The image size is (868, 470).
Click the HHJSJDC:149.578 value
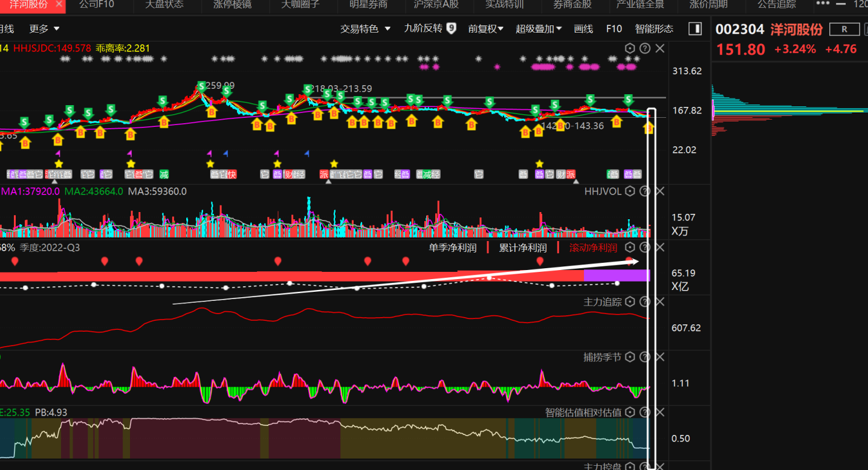pos(52,48)
